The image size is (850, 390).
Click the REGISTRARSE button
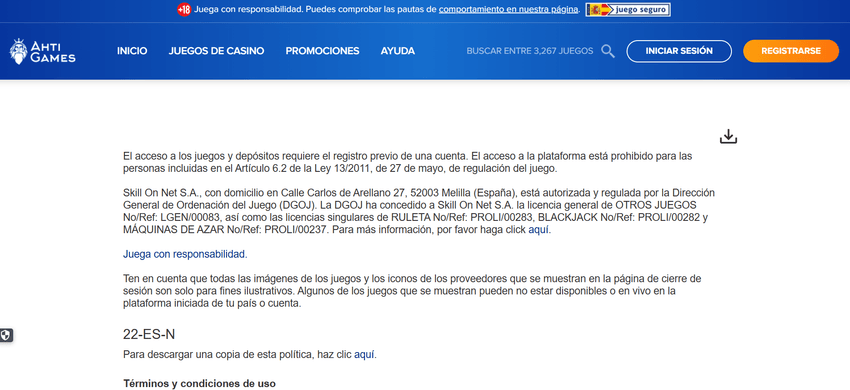tap(791, 51)
